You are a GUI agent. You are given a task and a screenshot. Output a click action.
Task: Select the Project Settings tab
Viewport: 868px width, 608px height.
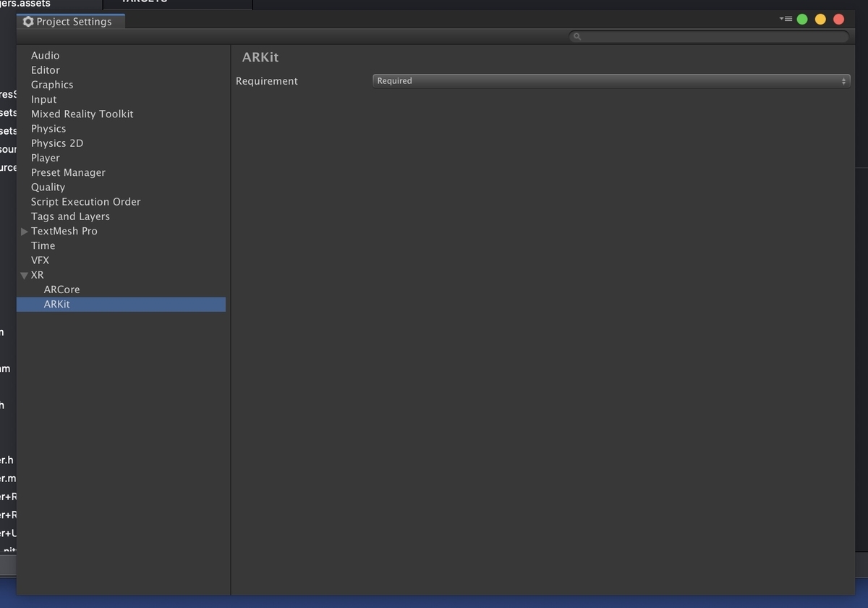coord(70,22)
